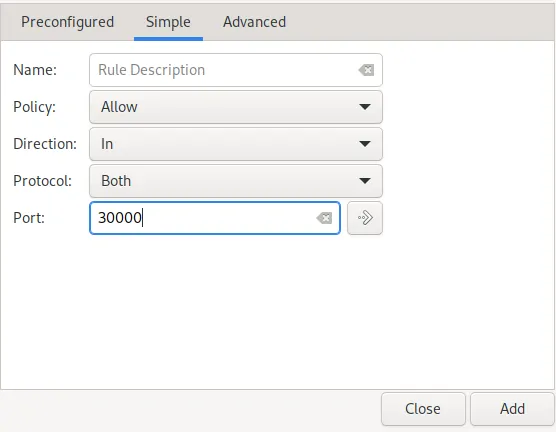
Task: Click the Policy: label
Action: pos(34,107)
